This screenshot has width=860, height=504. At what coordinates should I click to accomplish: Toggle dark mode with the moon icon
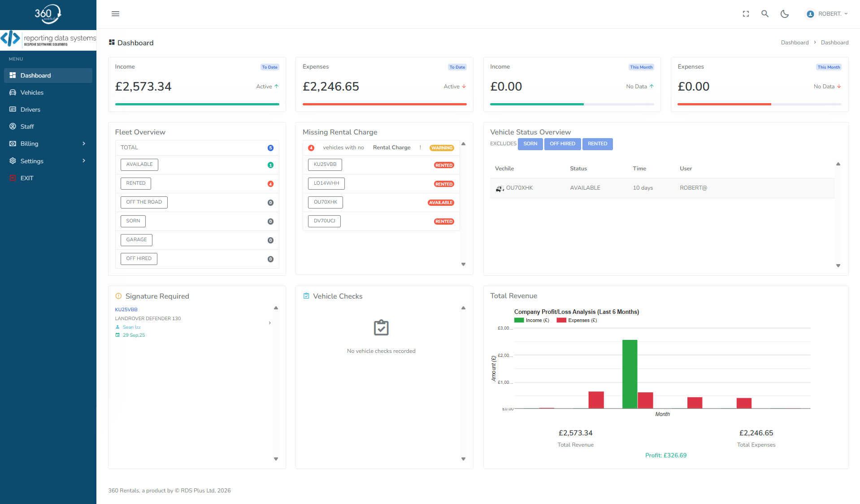pyautogui.click(x=784, y=14)
